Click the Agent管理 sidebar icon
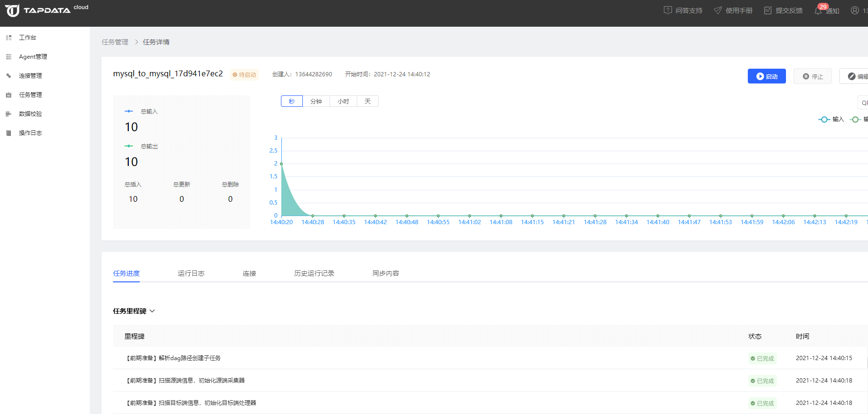The image size is (868, 414). [9, 57]
